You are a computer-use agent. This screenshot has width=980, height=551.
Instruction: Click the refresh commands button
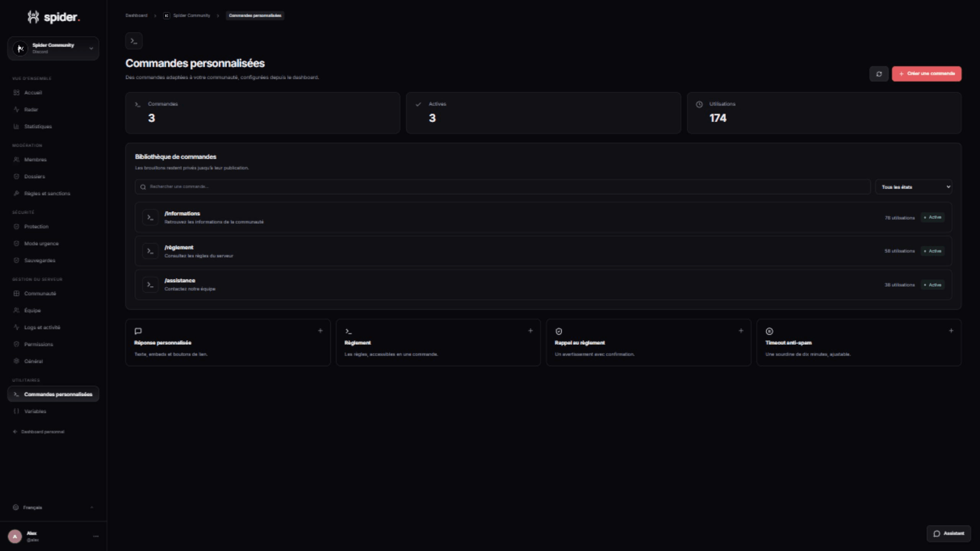tap(879, 74)
